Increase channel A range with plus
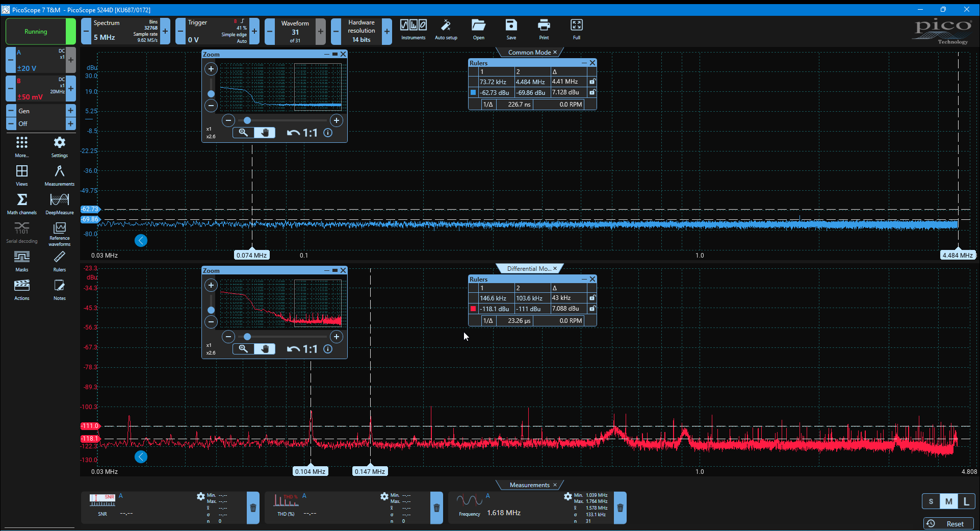 71,60
